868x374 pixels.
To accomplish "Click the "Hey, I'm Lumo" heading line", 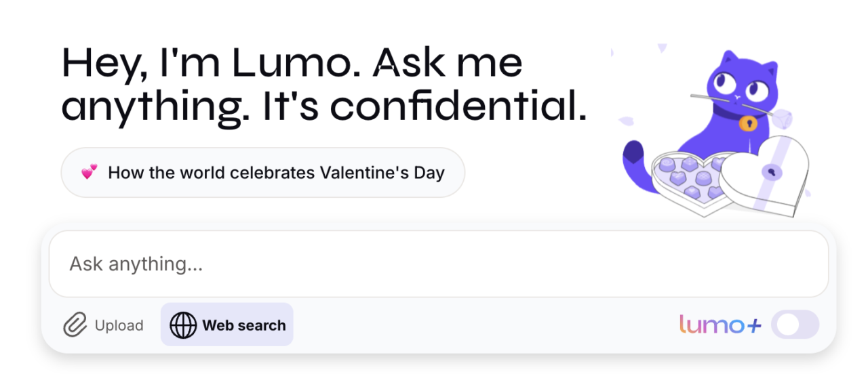I will [292, 63].
